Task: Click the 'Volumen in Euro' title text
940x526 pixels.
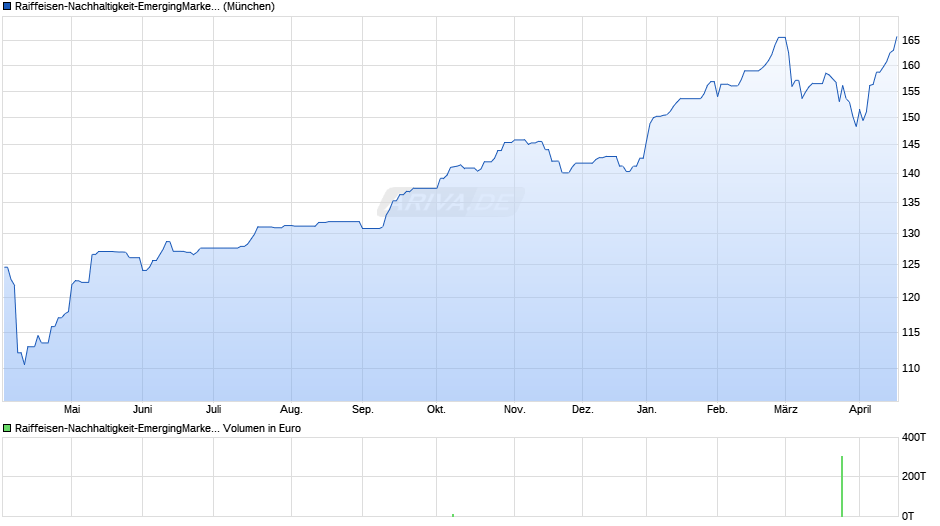Action: pos(262,428)
